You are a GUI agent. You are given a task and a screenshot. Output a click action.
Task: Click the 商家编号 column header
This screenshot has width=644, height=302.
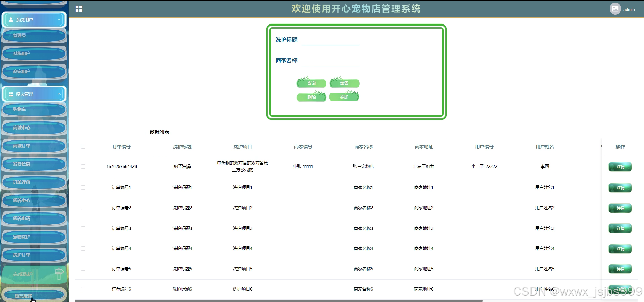click(303, 147)
